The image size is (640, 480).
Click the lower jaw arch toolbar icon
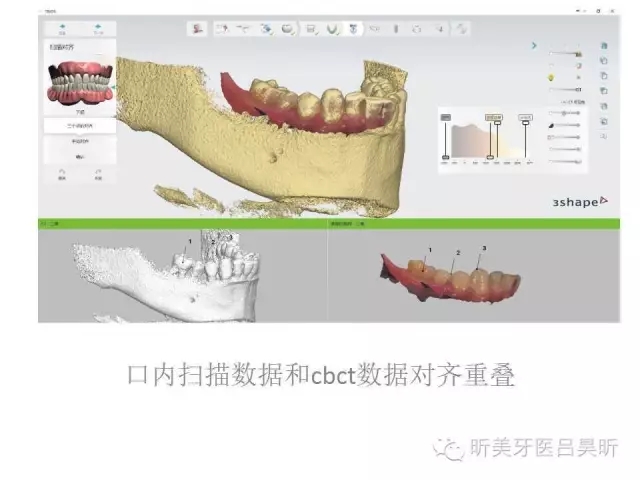pyautogui.click(x=333, y=28)
